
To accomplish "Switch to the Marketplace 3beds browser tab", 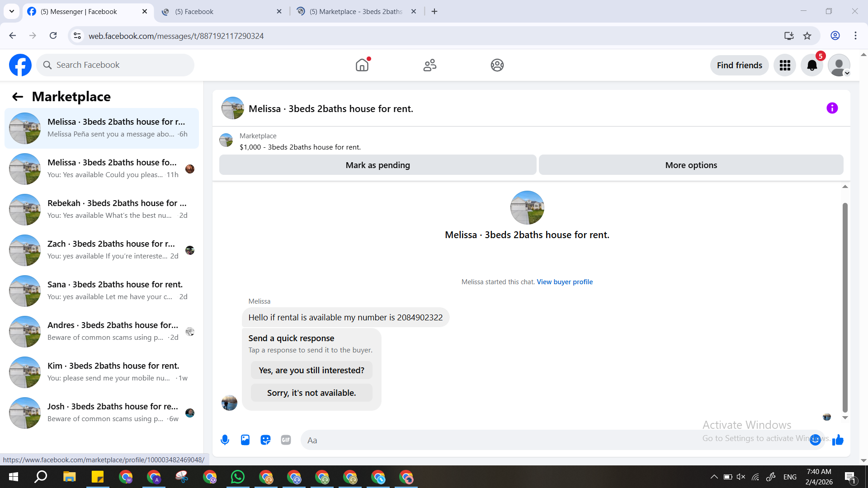I will pos(356,12).
